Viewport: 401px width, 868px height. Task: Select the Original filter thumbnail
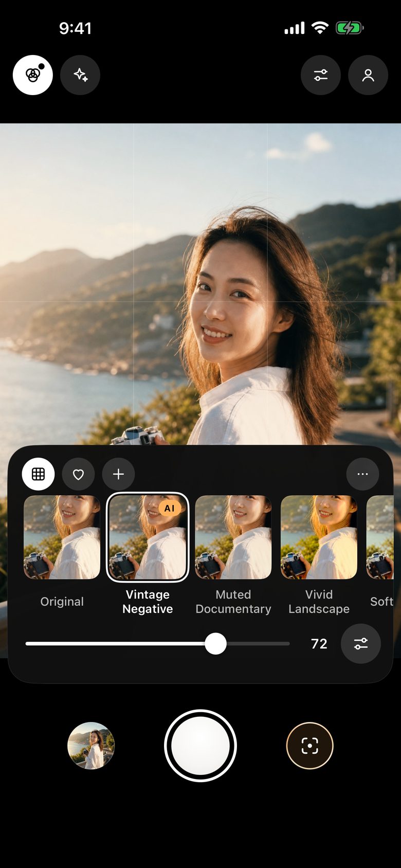(62, 537)
